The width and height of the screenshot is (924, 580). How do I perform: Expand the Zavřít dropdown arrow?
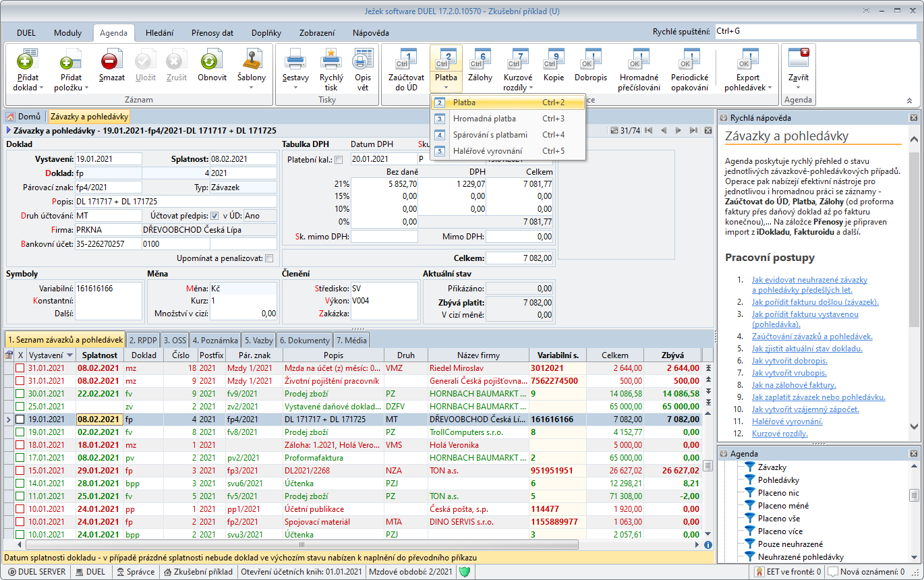(799, 88)
